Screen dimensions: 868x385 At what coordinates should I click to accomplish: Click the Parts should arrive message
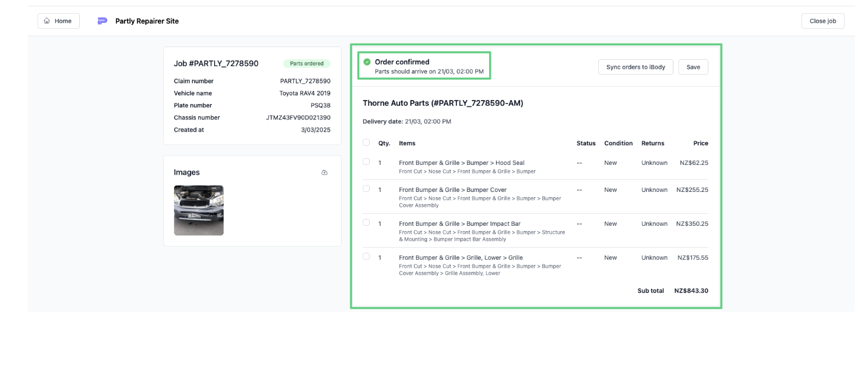click(429, 72)
